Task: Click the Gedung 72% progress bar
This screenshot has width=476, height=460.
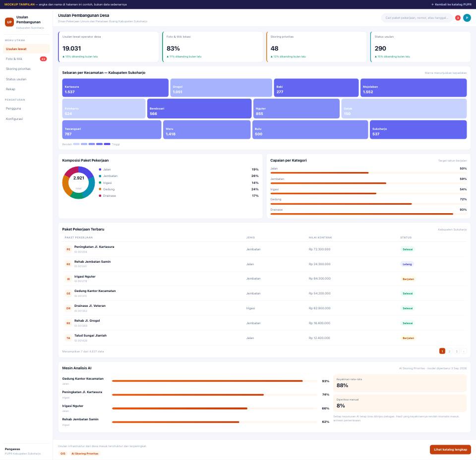Action: [x=368, y=204]
